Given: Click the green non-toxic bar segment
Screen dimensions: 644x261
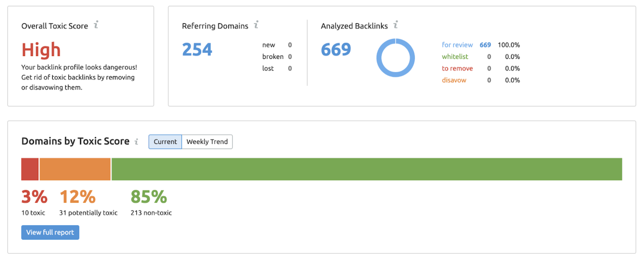Looking at the screenshot, I should pyautogui.click(x=366, y=169).
